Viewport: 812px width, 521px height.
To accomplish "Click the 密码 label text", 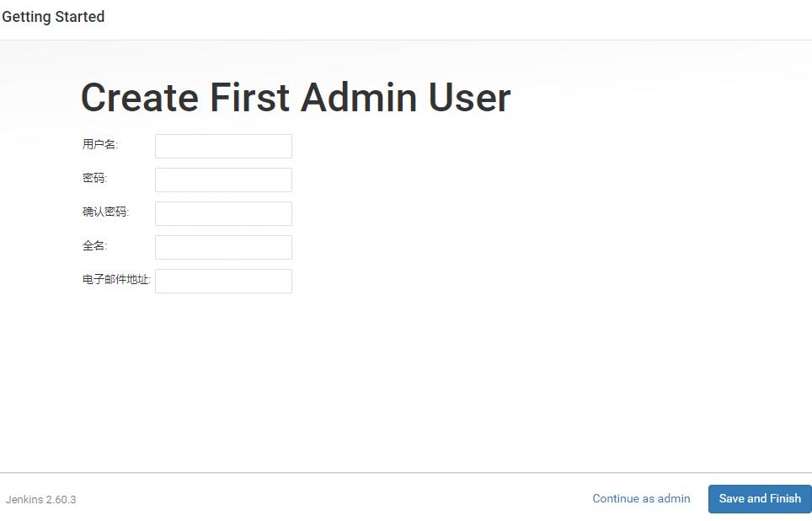I will (94, 178).
